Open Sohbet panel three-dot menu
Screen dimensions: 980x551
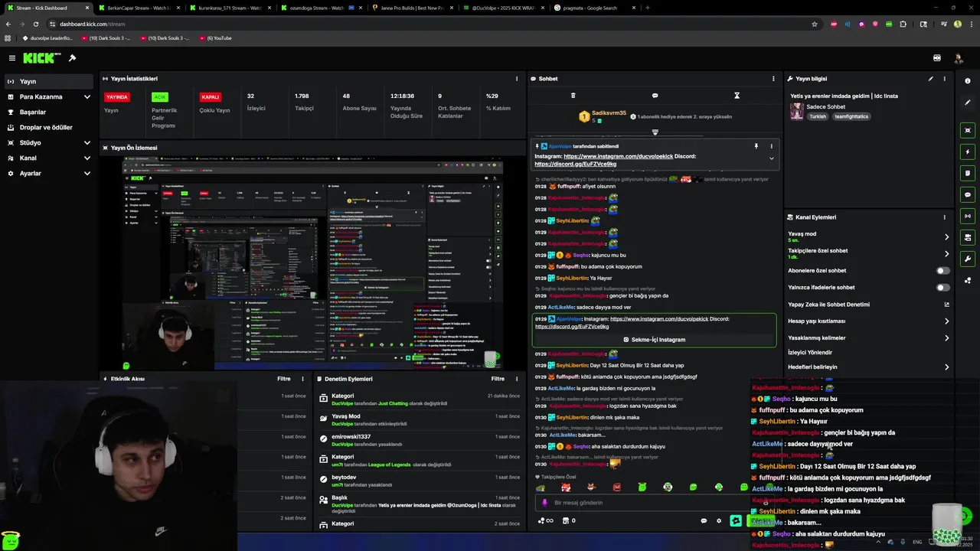(x=772, y=79)
